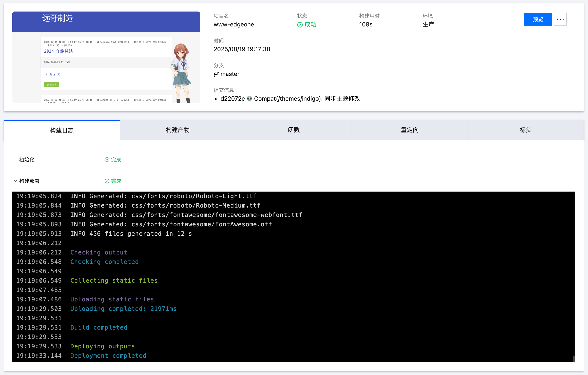
Task: Click the alien emoji in commit message
Action: coord(249,99)
